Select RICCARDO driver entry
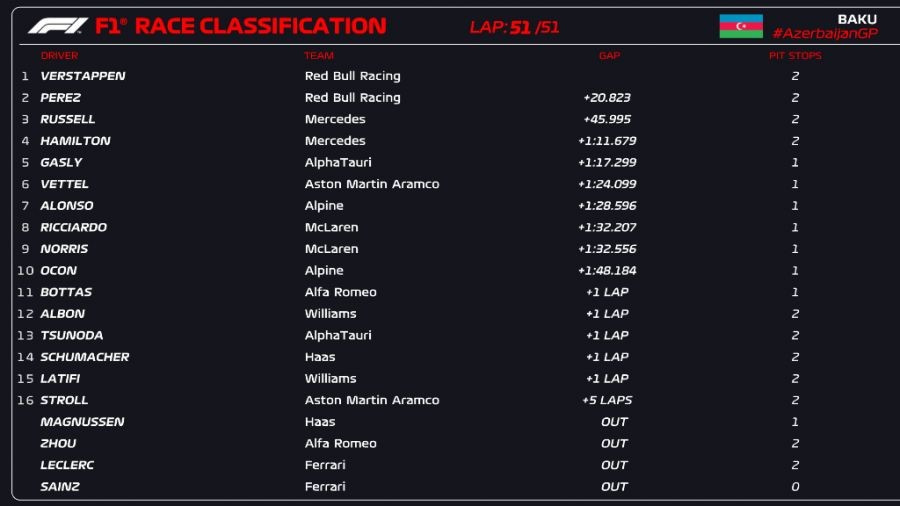Viewport: 900px width, 506px height. click(x=73, y=227)
